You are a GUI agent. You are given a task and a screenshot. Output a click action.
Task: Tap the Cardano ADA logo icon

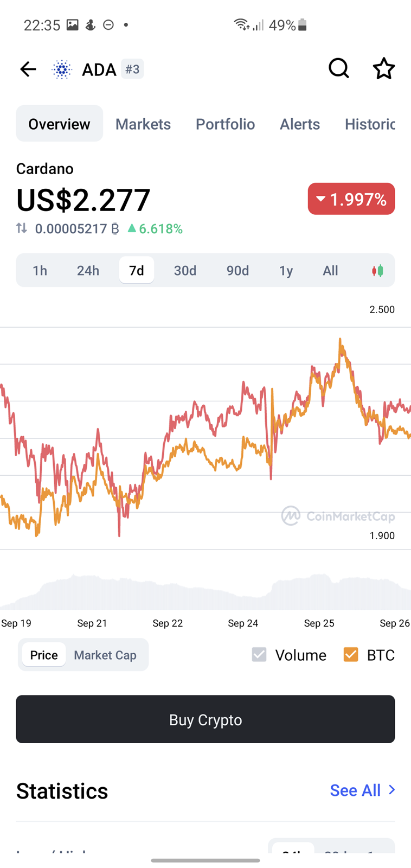click(62, 69)
